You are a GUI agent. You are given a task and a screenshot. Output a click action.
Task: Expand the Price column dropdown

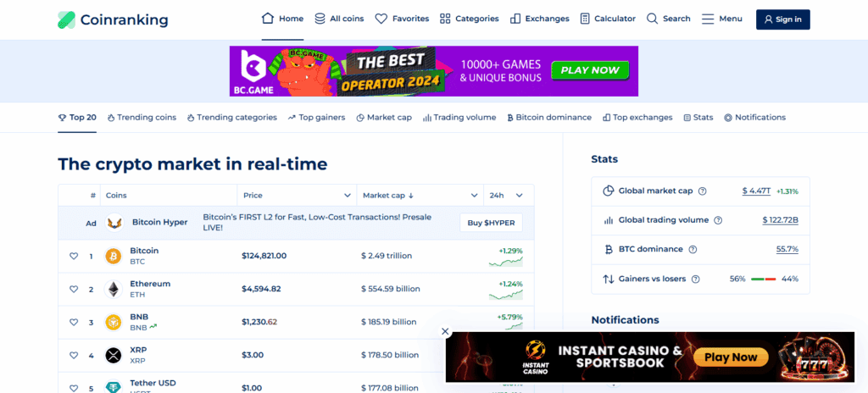pyautogui.click(x=347, y=196)
